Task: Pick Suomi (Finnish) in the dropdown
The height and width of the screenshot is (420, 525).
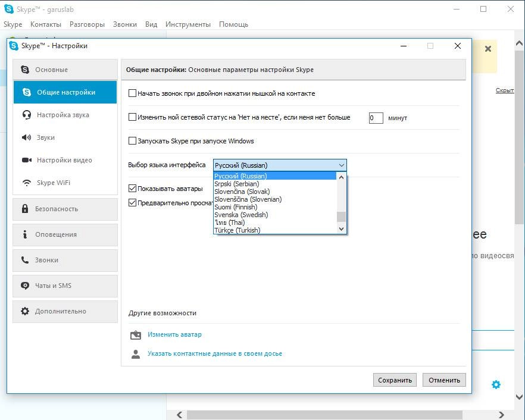Action: coord(275,207)
